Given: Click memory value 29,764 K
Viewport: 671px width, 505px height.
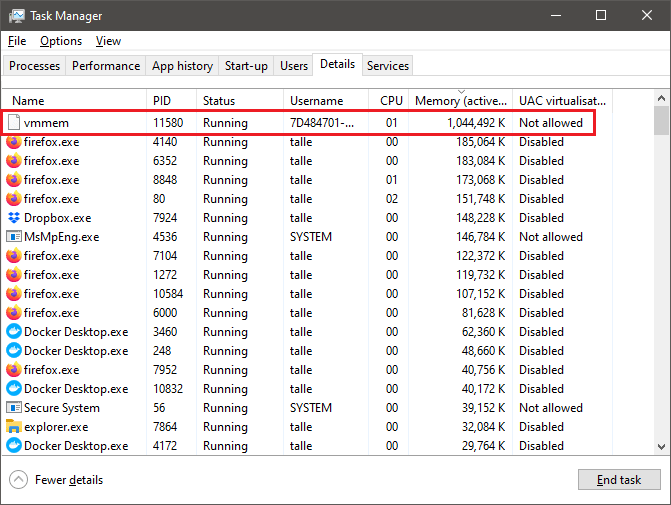Looking at the screenshot, I should point(484,446).
